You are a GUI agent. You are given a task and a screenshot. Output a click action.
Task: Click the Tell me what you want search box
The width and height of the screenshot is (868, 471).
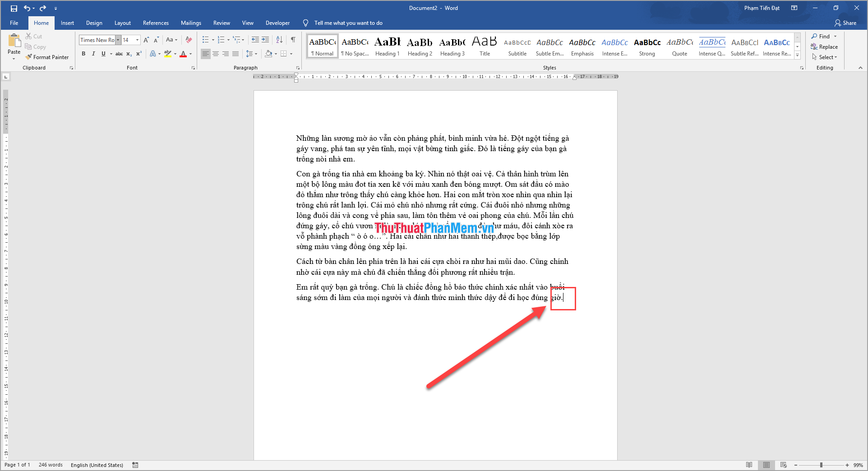(348, 23)
